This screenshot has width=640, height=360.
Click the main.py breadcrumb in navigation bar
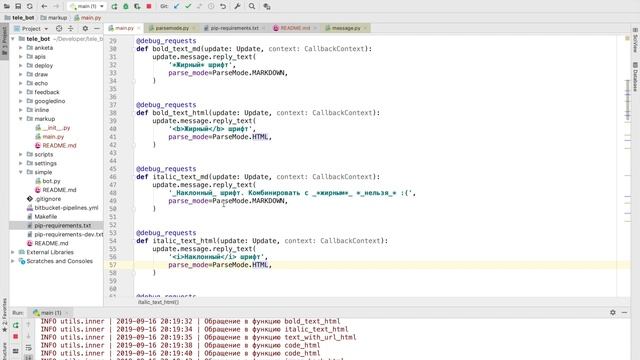pos(87,18)
